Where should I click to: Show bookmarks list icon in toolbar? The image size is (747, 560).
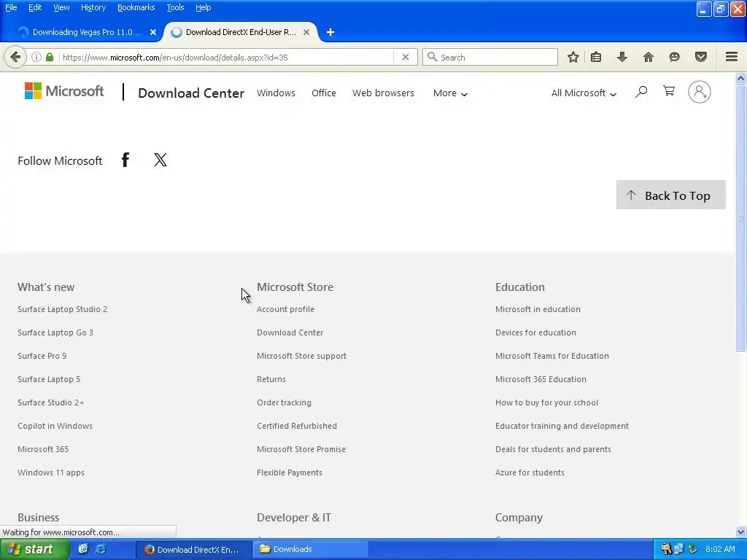coord(596,57)
